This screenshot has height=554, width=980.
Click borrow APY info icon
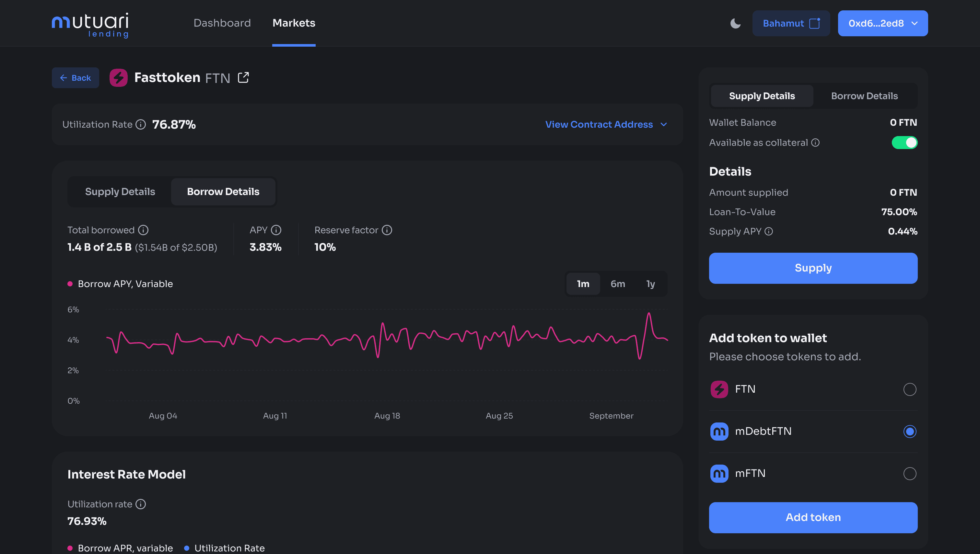pos(276,230)
